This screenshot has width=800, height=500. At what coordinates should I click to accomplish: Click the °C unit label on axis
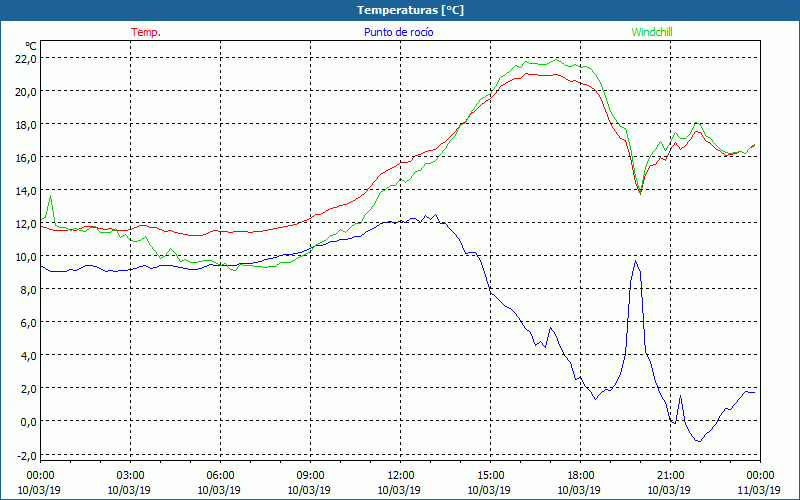pyautogui.click(x=31, y=46)
